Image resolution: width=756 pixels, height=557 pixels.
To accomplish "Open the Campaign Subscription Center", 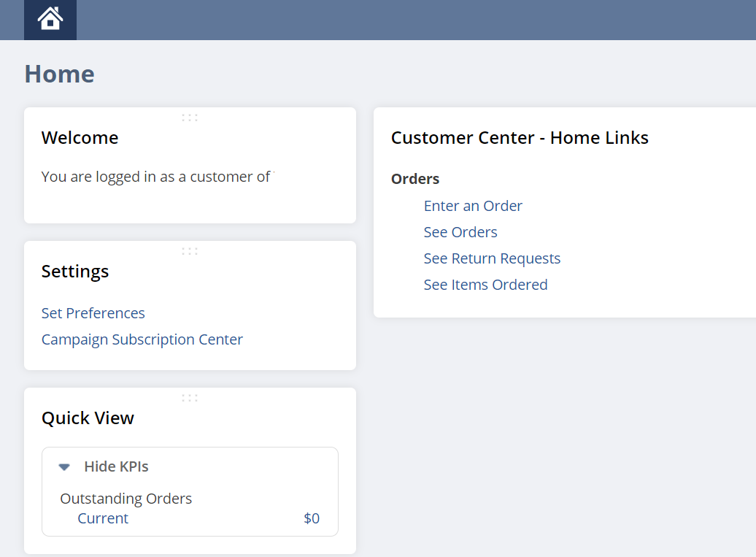I will (x=142, y=339).
